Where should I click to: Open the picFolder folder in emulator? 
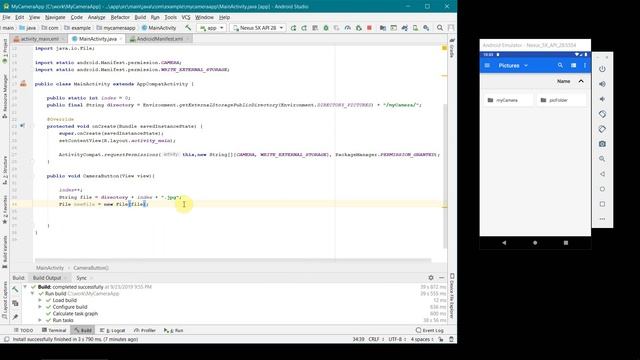pos(561,100)
